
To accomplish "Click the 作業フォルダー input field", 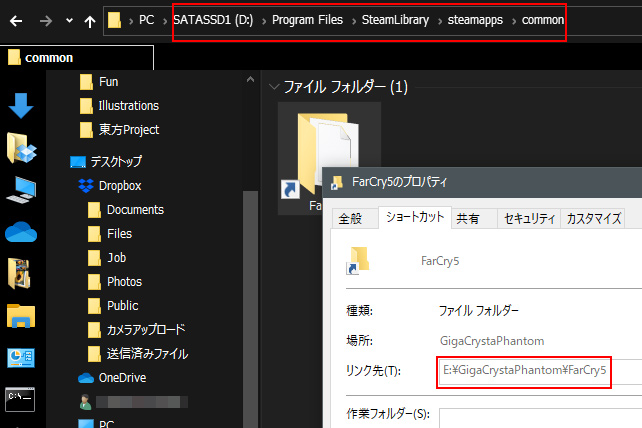I will (540, 418).
